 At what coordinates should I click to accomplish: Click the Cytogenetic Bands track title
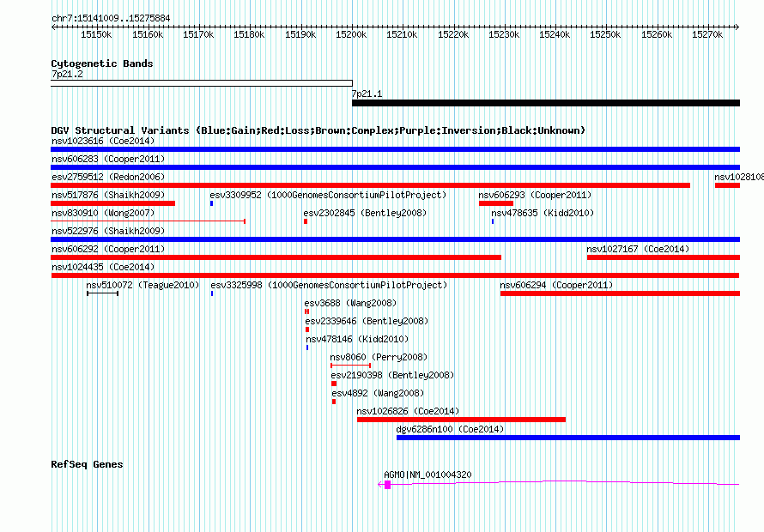click(x=102, y=63)
